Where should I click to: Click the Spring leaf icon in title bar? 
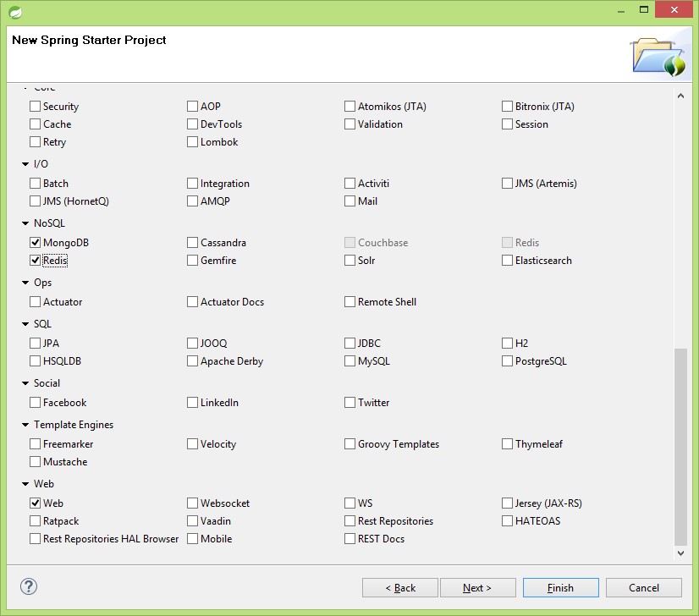[x=15, y=12]
